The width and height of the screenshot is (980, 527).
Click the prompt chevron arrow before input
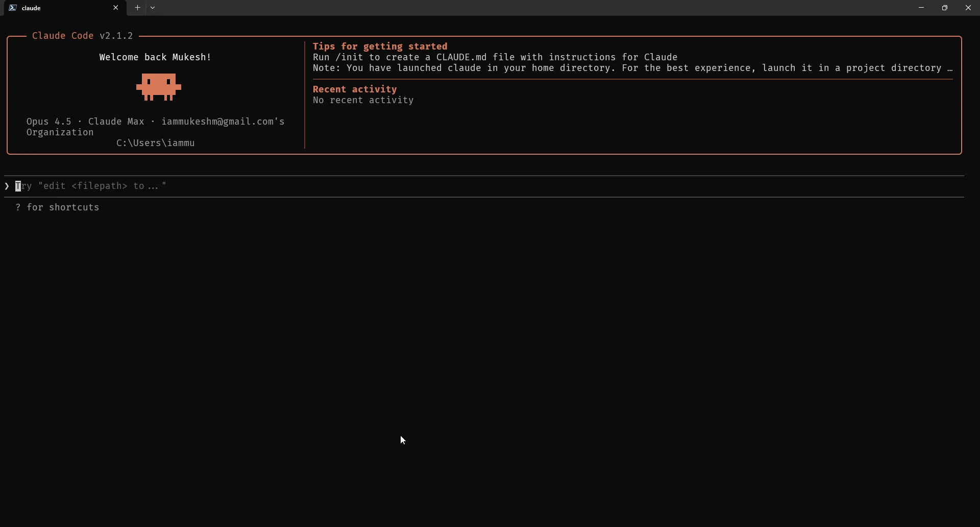[x=7, y=186]
